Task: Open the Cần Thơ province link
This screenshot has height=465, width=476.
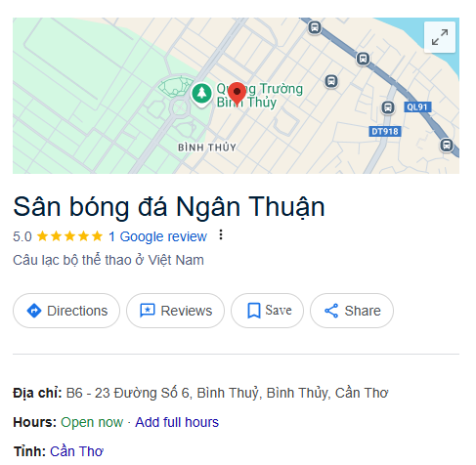Action: tap(76, 451)
